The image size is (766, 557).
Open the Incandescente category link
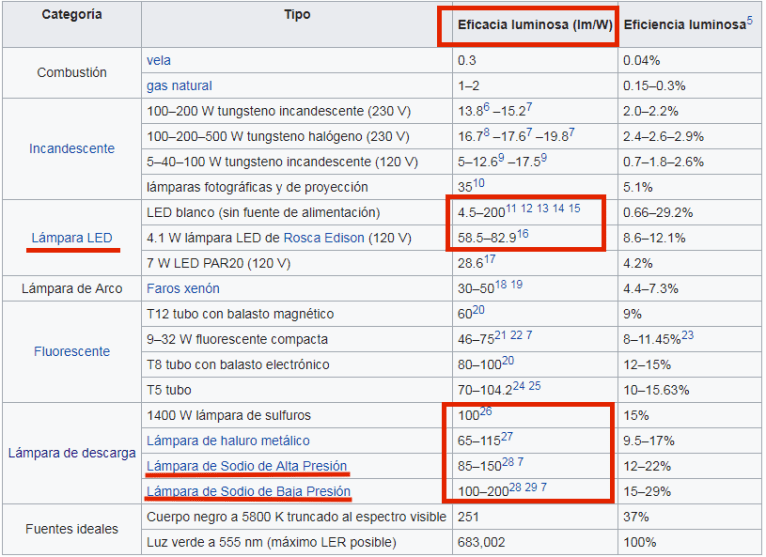(x=71, y=149)
